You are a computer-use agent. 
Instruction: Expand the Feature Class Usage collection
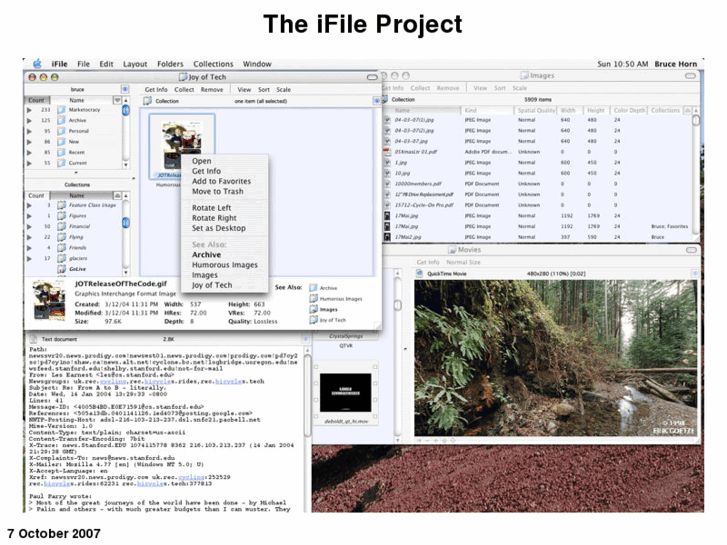[x=29, y=205]
